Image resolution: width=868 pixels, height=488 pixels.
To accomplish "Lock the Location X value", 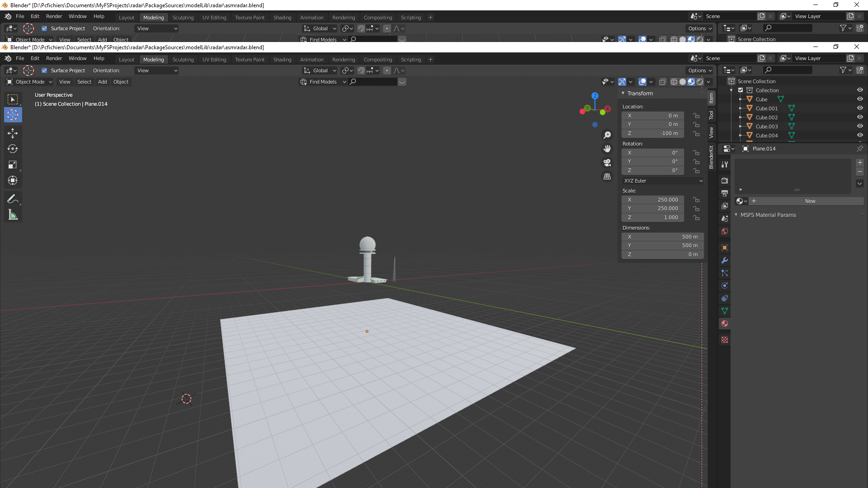I will tap(696, 116).
